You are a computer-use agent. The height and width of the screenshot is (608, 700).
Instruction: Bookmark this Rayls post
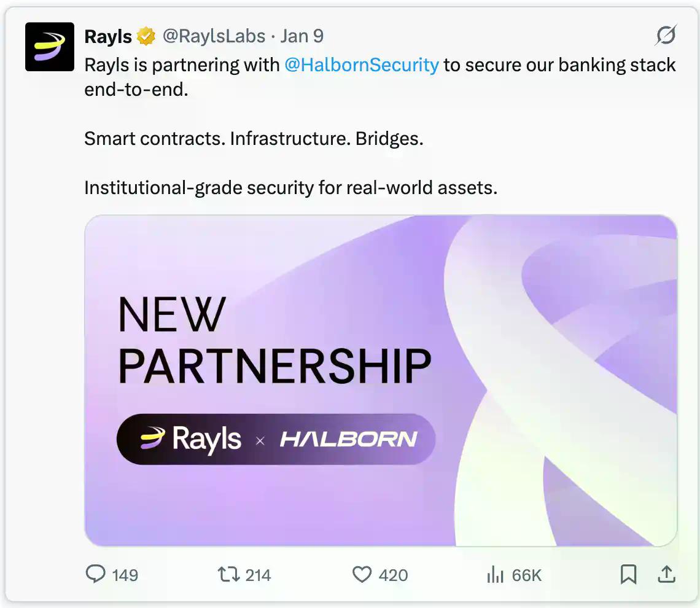pyautogui.click(x=629, y=574)
